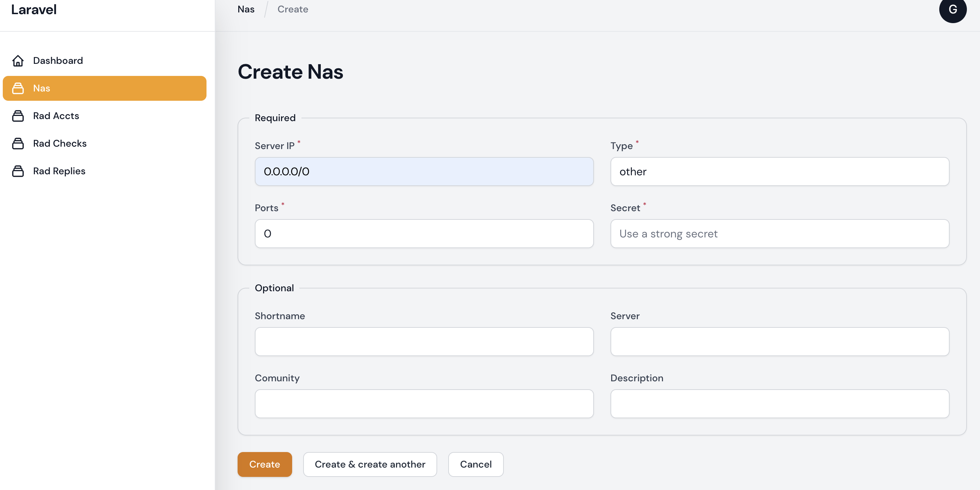Click the Dashboard home icon
The width and height of the screenshot is (980, 490).
click(18, 60)
